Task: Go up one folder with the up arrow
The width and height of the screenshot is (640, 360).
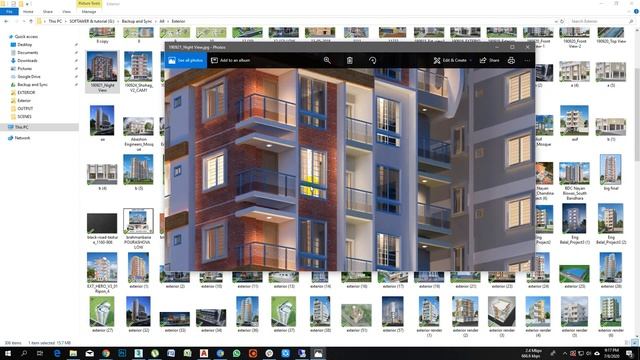Action: pos(31,21)
